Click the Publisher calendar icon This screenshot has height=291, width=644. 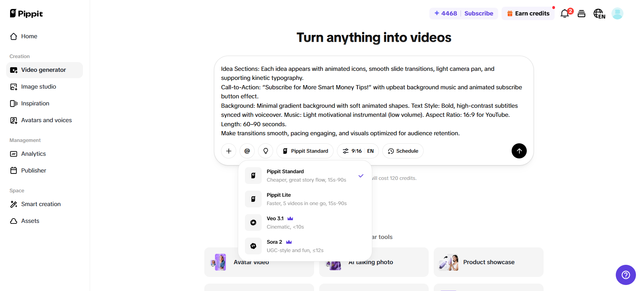coord(14,171)
